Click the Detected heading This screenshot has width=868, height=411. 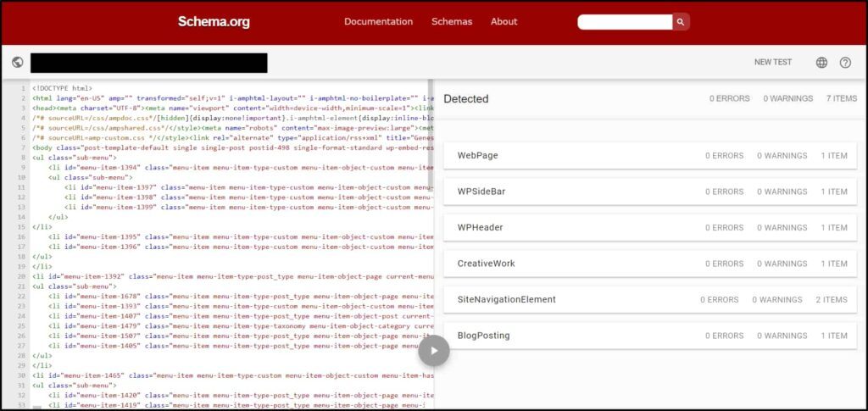[466, 99]
